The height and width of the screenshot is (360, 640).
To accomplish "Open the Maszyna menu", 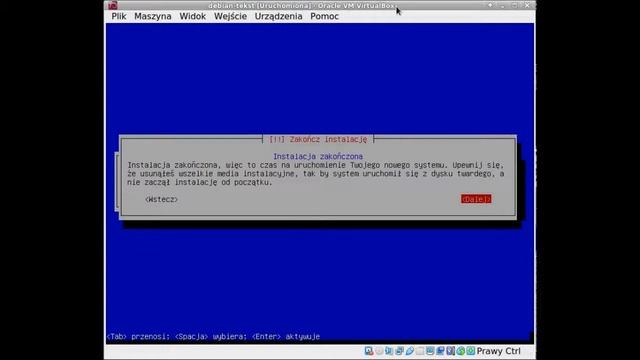I will click(153, 16).
